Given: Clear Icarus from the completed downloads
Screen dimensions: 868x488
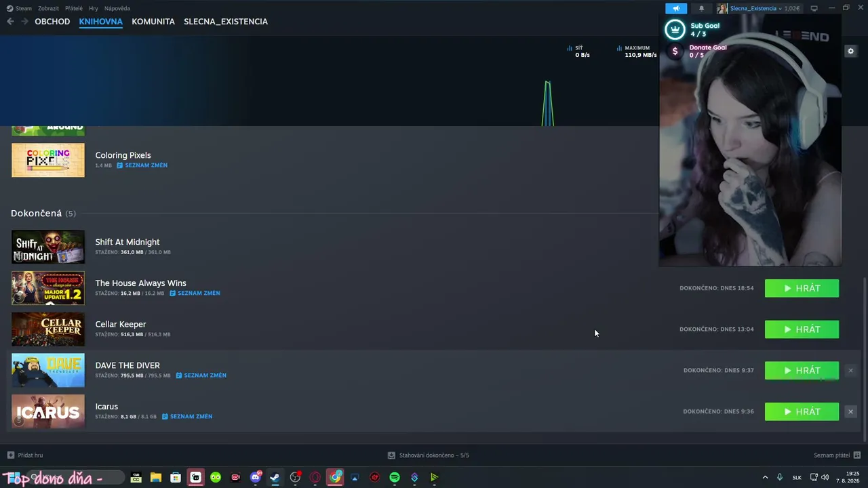Looking at the screenshot, I should (850, 411).
